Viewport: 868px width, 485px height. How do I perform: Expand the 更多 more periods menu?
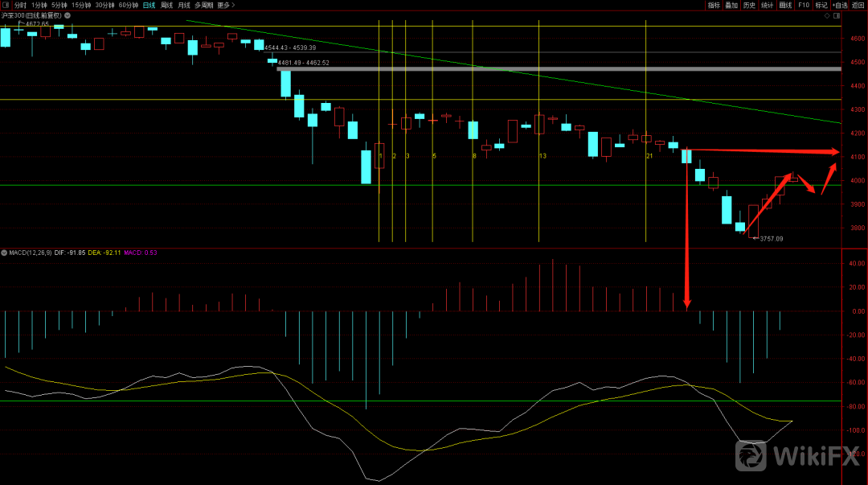(x=226, y=5)
